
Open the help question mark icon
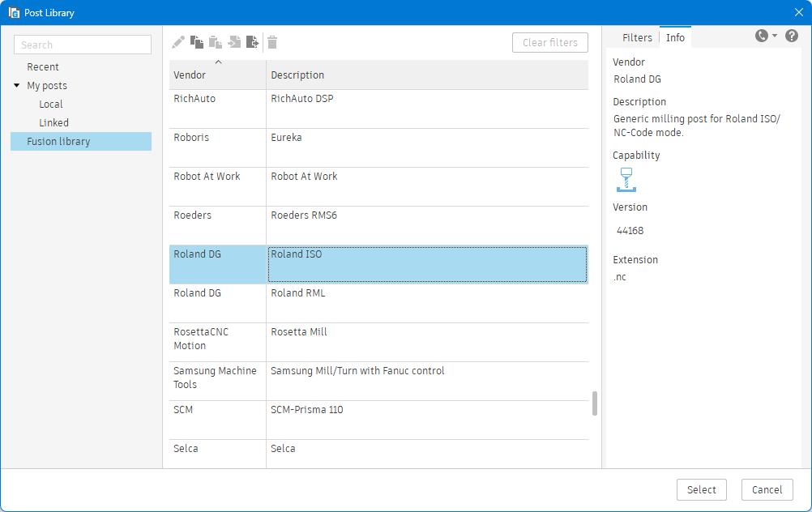coord(791,36)
